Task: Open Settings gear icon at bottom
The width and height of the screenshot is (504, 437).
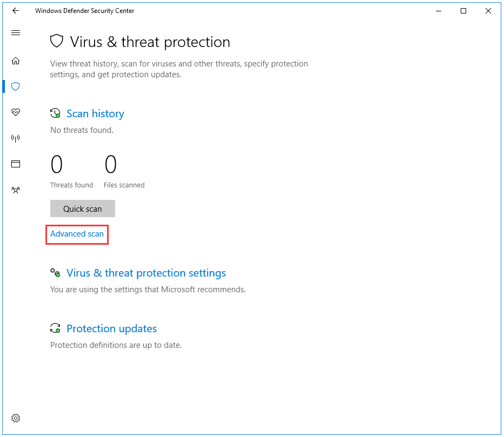Action: [16, 418]
